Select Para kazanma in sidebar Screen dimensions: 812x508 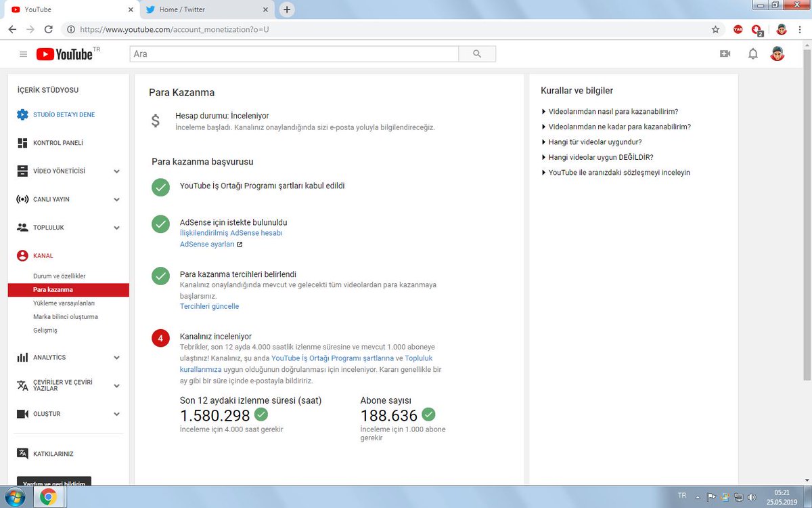[x=68, y=290]
